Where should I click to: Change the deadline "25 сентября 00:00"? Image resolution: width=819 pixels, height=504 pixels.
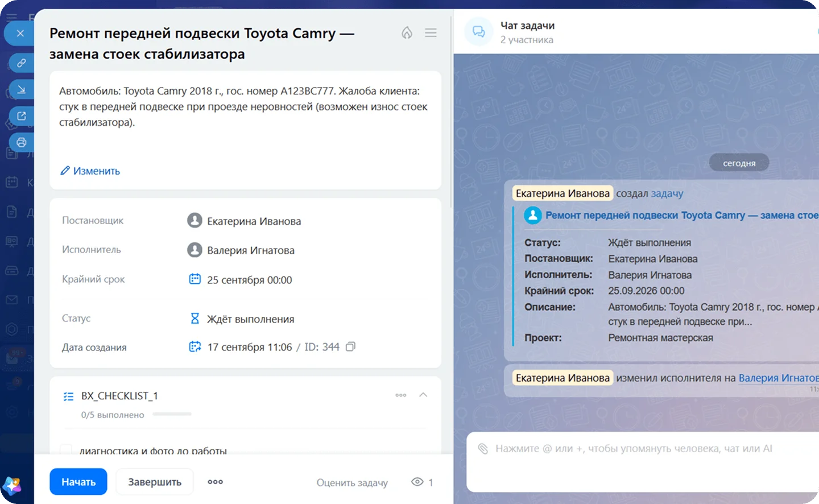(x=249, y=280)
